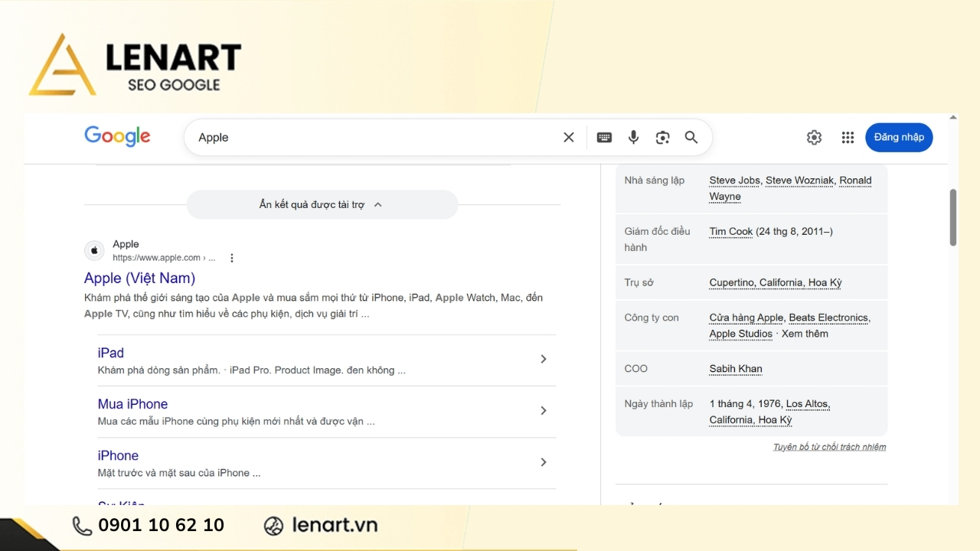
Task: Expand the iPad sitelink chevron
Action: point(544,359)
